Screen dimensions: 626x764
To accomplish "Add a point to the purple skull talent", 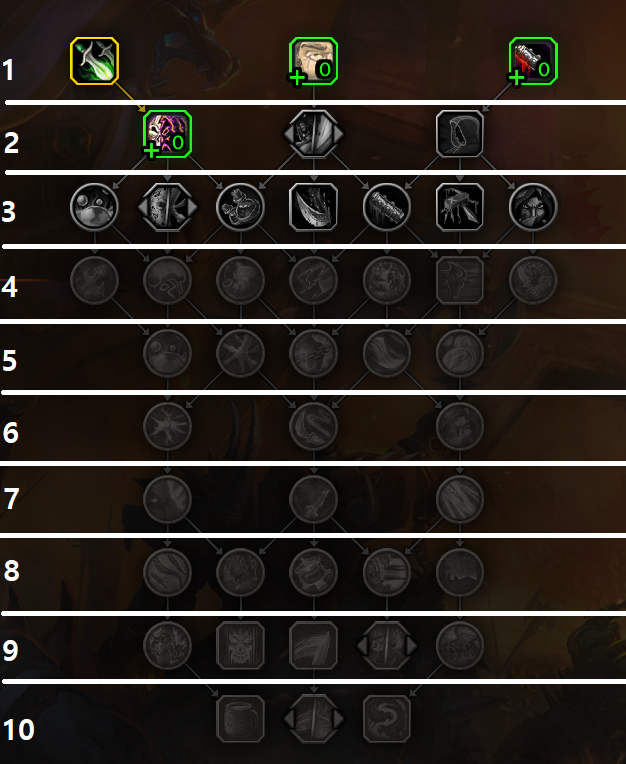I will pos(168,134).
